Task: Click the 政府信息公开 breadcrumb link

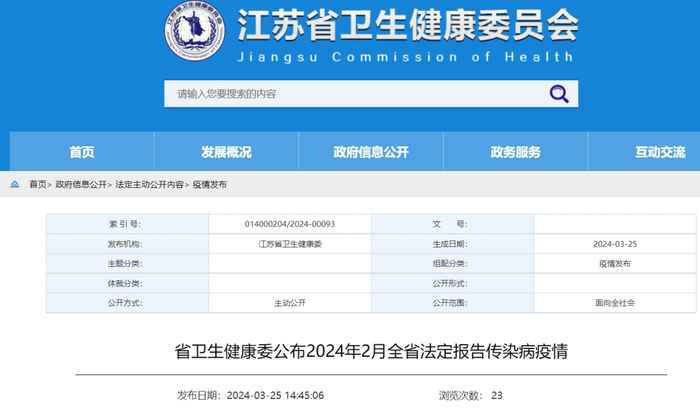Action: point(81,184)
